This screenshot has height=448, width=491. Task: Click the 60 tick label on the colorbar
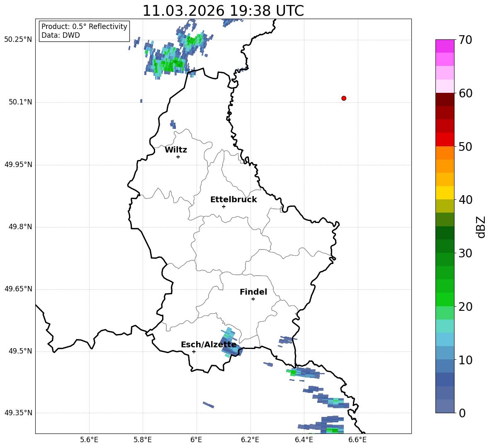[x=465, y=93]
